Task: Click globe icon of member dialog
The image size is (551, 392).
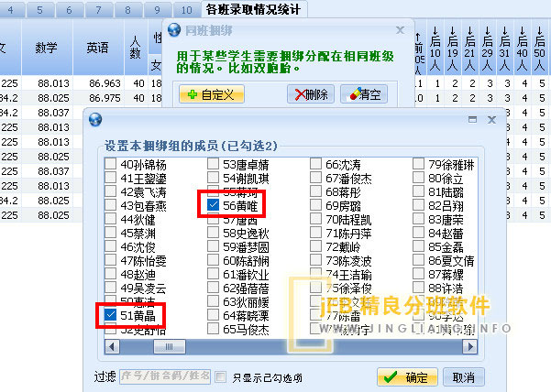Action: point(95,120)
